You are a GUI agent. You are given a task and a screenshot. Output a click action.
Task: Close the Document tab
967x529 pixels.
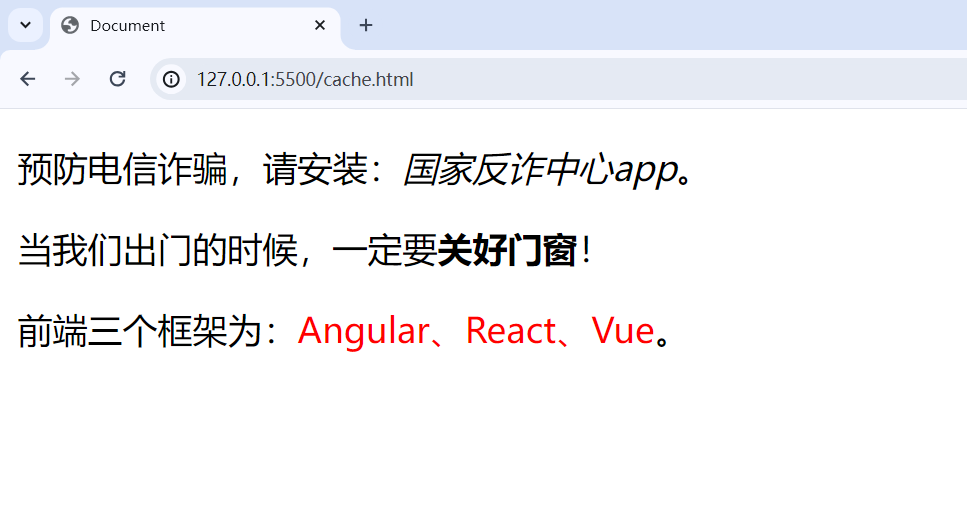pos(319,25)
